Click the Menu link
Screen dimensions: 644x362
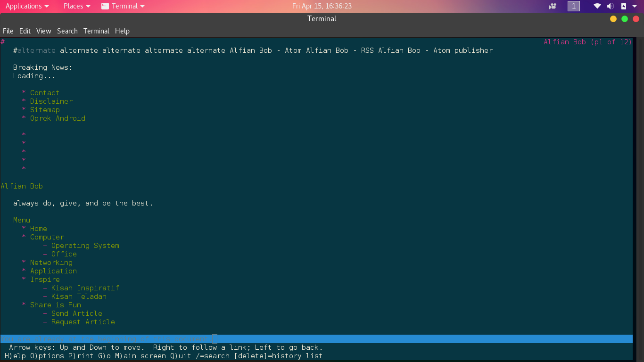pos(22,220)
